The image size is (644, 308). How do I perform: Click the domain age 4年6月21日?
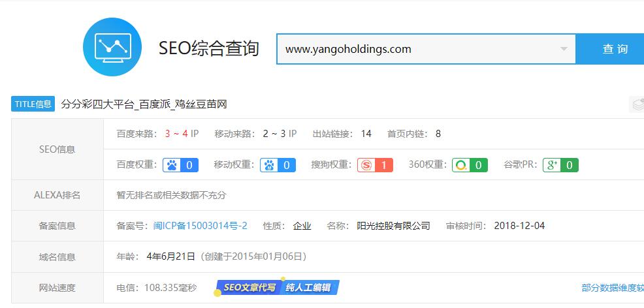point(171,256)
